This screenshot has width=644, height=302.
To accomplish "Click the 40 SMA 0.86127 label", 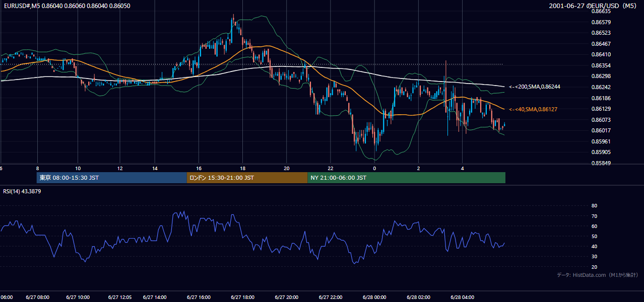I will point(533,109).
